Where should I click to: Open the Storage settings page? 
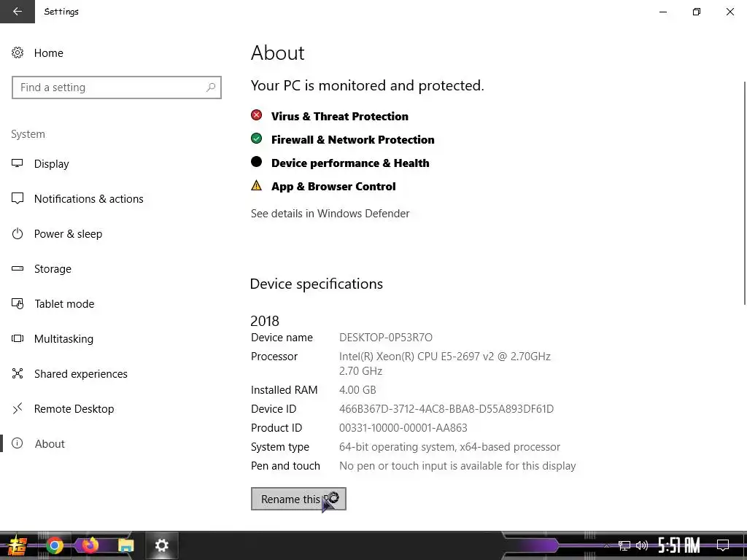tap(53, 269)
